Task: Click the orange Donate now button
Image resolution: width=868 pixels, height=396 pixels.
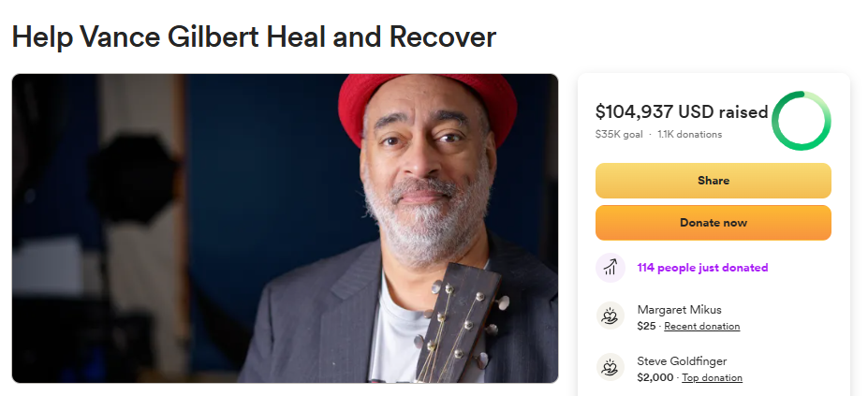Action: coord(713,223)
